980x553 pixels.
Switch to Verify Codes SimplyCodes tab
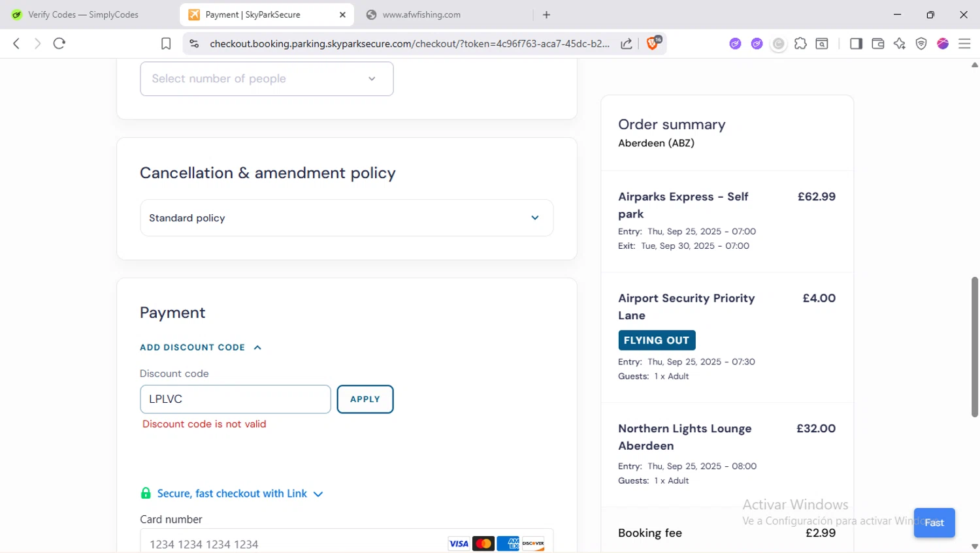(x=84, y=14)
